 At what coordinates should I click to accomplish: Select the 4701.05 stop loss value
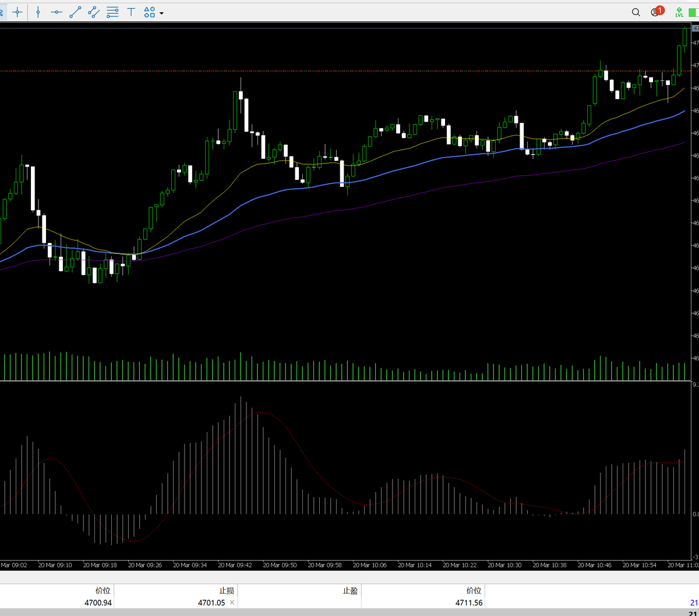[x=210, y=603]
